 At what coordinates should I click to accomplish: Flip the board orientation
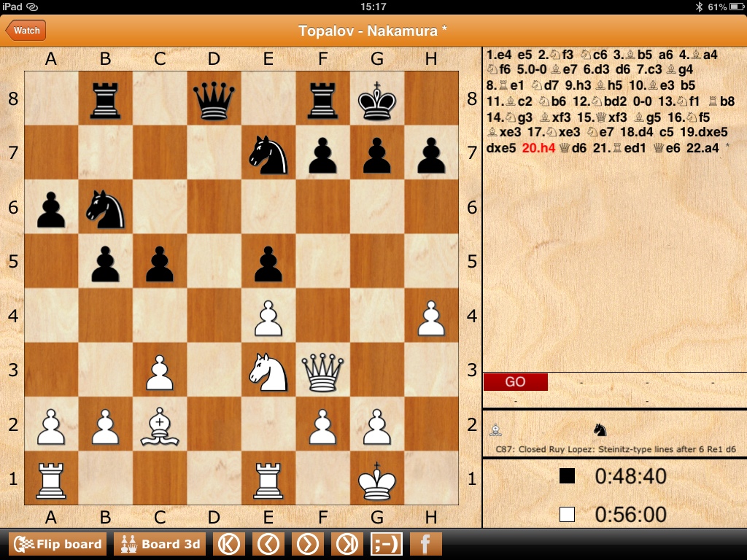pyautogui.click(x=58, y=544)
